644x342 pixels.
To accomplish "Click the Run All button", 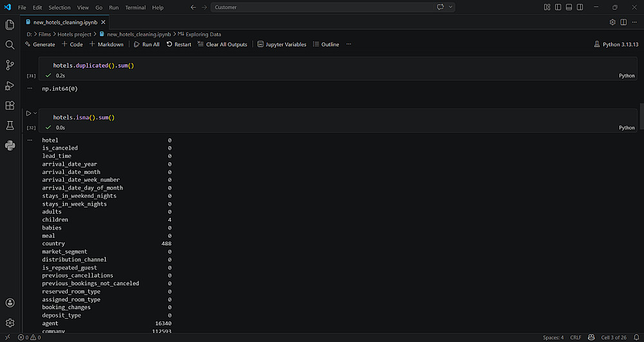I will click(147, 44).
